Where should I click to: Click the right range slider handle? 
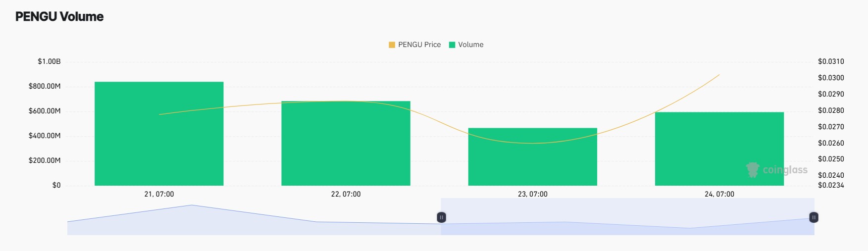(814, 217)
